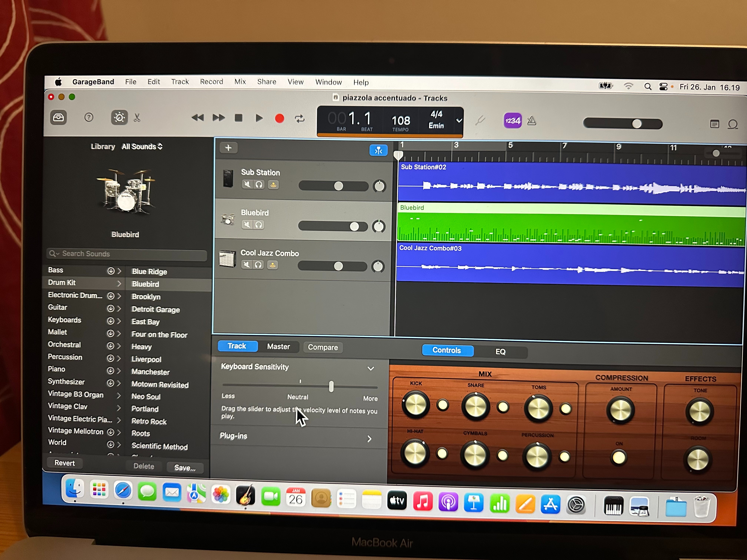
Task: Enable the purple 1234 count-in button
Action: [512, 121]
